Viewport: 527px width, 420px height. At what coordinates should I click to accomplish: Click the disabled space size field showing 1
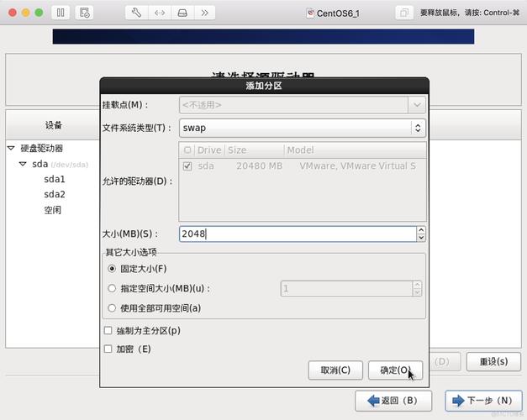pos(346,289)
